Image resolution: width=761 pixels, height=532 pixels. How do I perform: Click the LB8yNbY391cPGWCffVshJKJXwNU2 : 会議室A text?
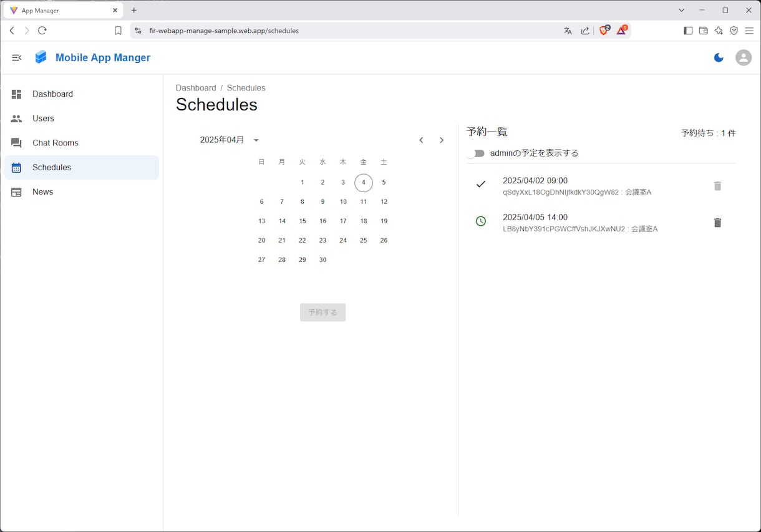tap(580, 229)
